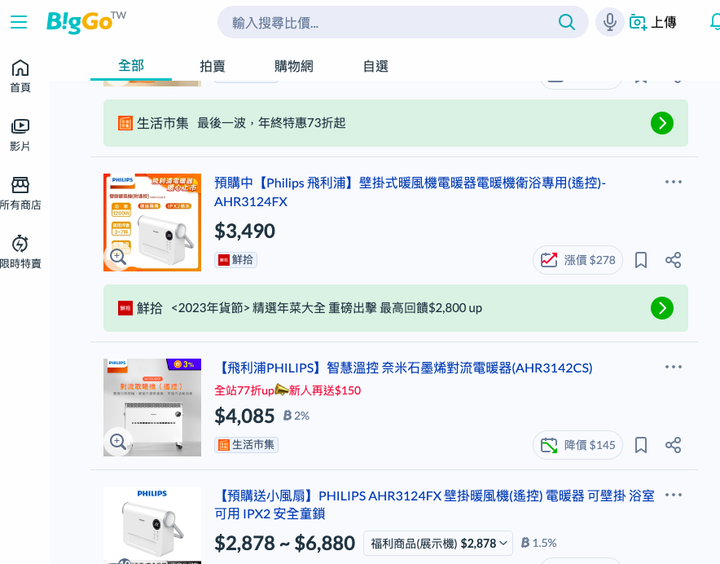Viewport: 720px width, 564px height.
Task: Click the $2,878 ~ $6,880 price range
Action: click(285, 543)
